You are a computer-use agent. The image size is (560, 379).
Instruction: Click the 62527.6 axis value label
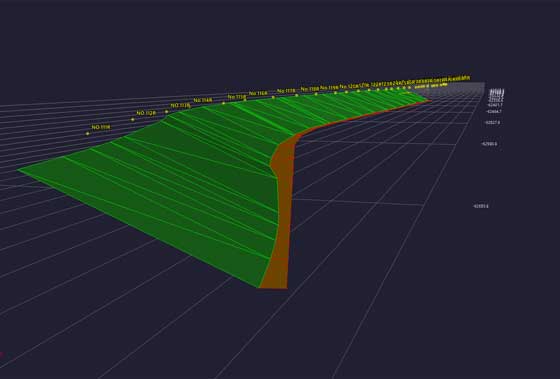pyautogui.click(x=492, y=123)
